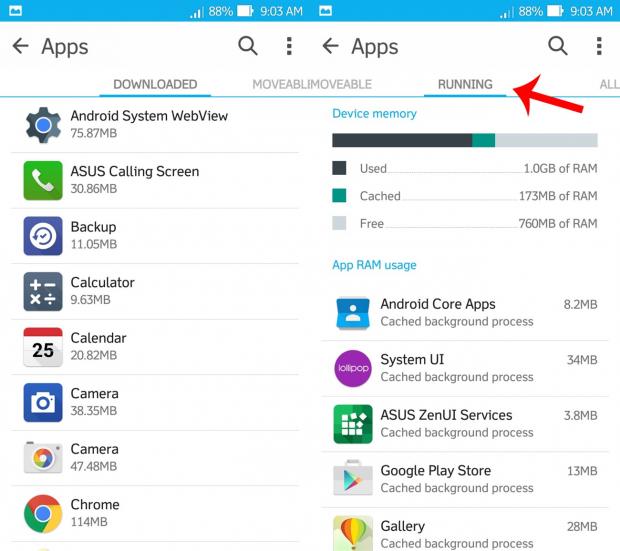
Task: Open the ASUS Calling Screen phone icon
Action: (x=43, y=180)
